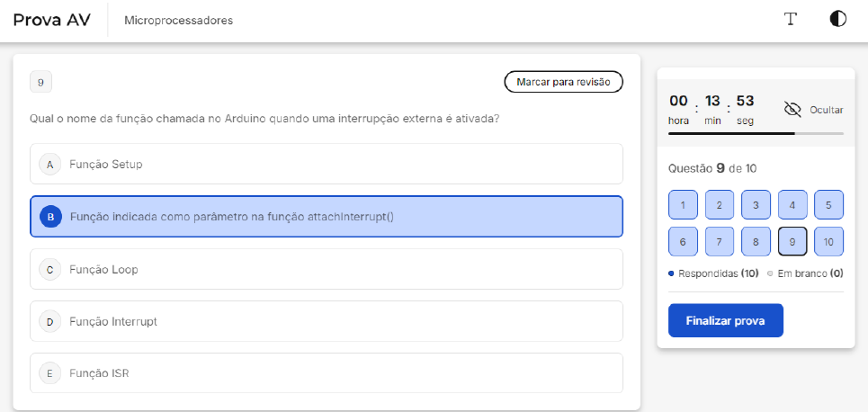Hide the timer with the eye icon
The image size is (868, 412).
pos(792,109)
